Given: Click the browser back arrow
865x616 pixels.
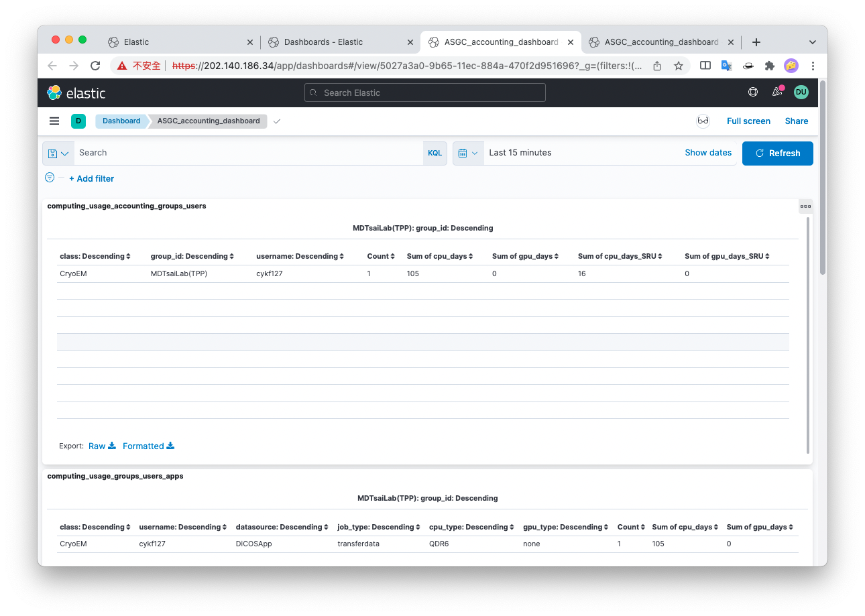Looking at the screenshot, I should tap(52, 66).
